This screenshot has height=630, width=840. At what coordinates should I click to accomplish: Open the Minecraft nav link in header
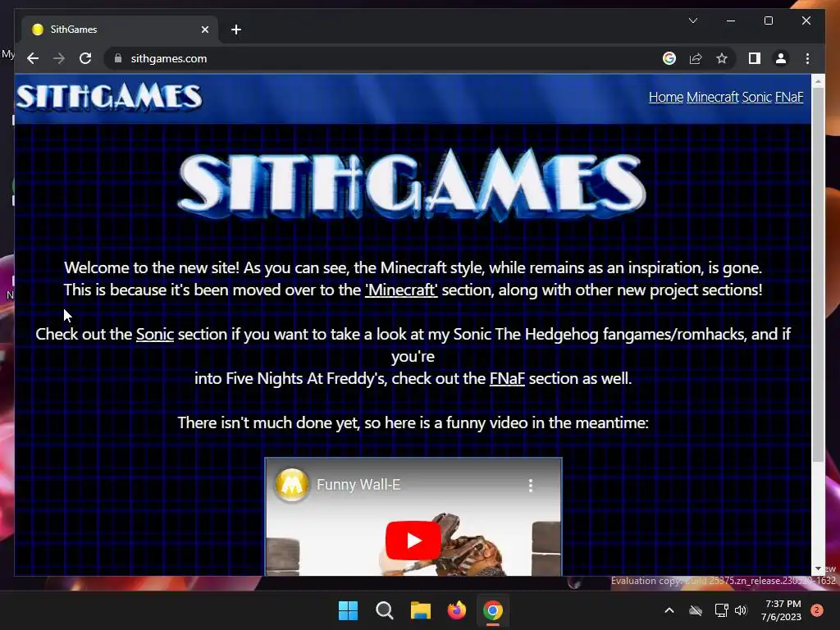coord(713,97)
